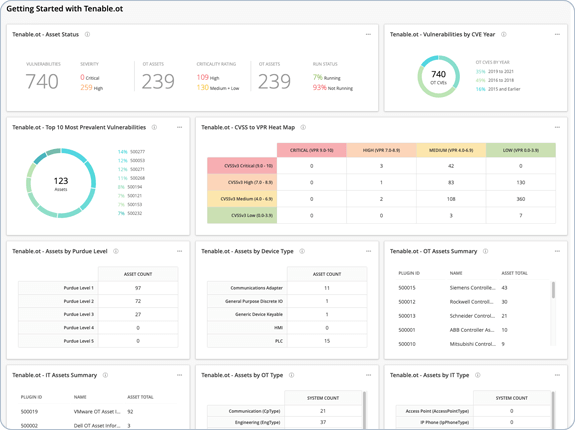The height and width of the screenshot is (430, 575).
Task: Click heat map cell showing 42
Action: pos(451,166)
